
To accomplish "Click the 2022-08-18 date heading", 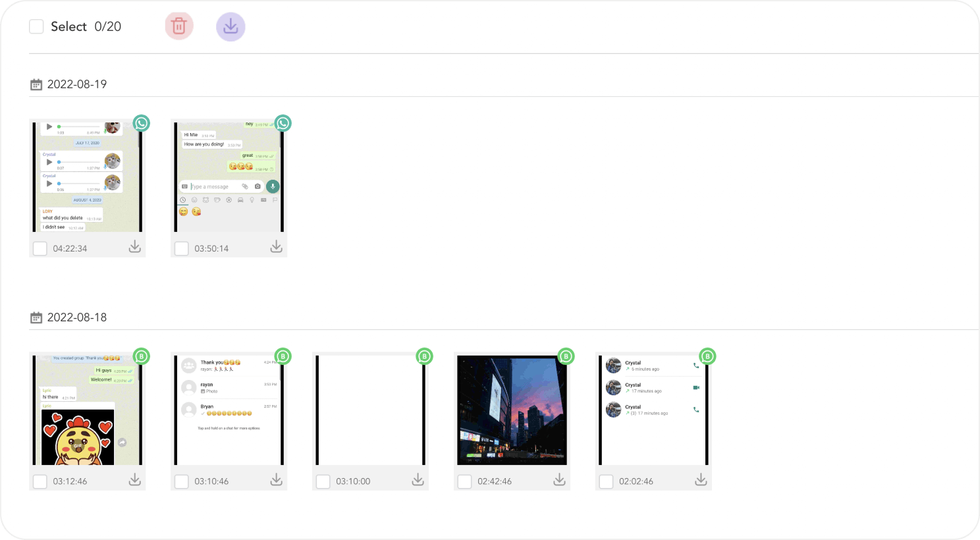I will [77, 317].
